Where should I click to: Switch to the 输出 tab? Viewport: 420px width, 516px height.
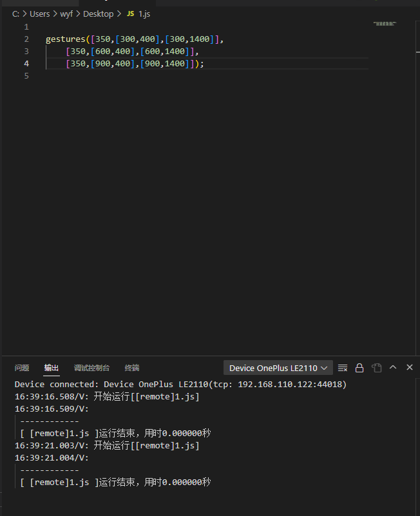pos(52,368)
